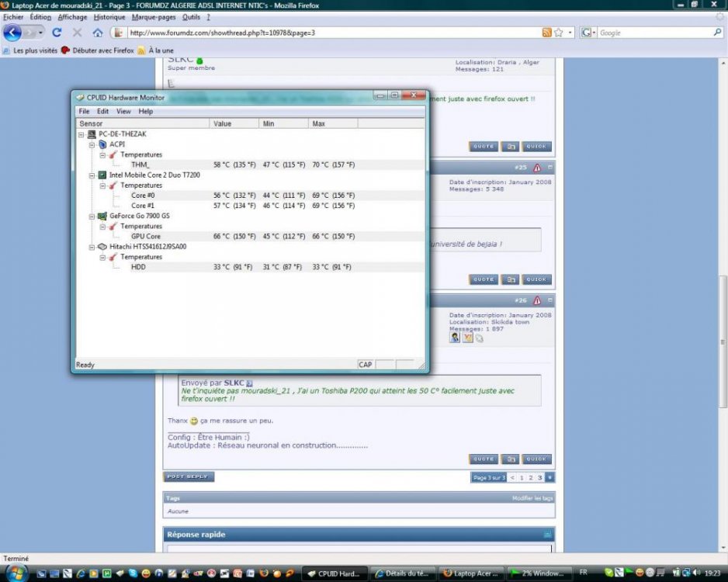Click the POST REPLY button

[189, 476]
